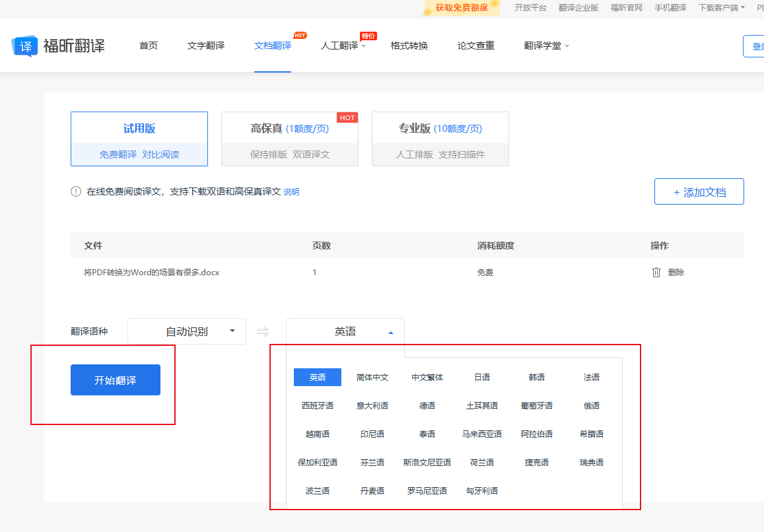Screen dimensions: 764x532
Task: Choose 德语 as target language
Action: 427,405
